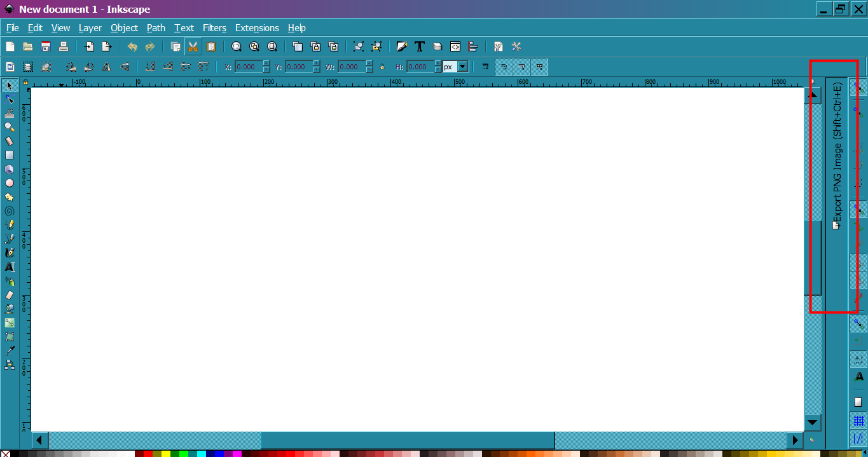This screenshot has width=868, height=457.
Task: Open the XML editor icon
Action: 455,46
